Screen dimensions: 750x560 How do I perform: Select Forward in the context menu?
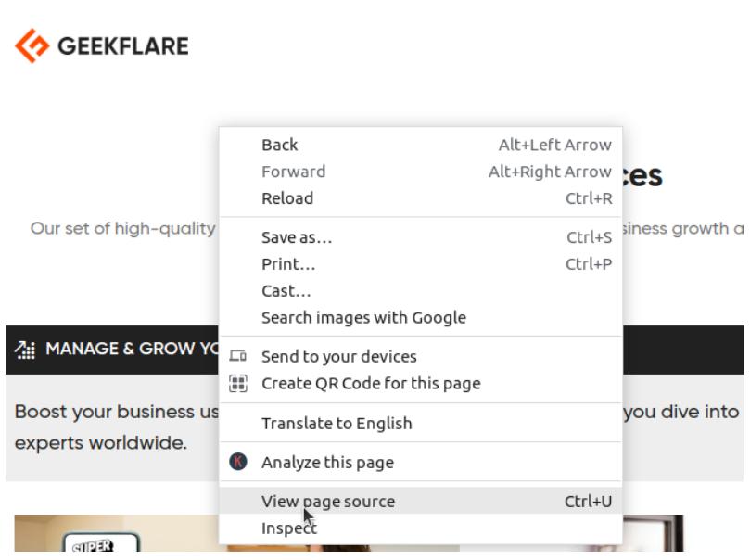[x=293, y=172]
